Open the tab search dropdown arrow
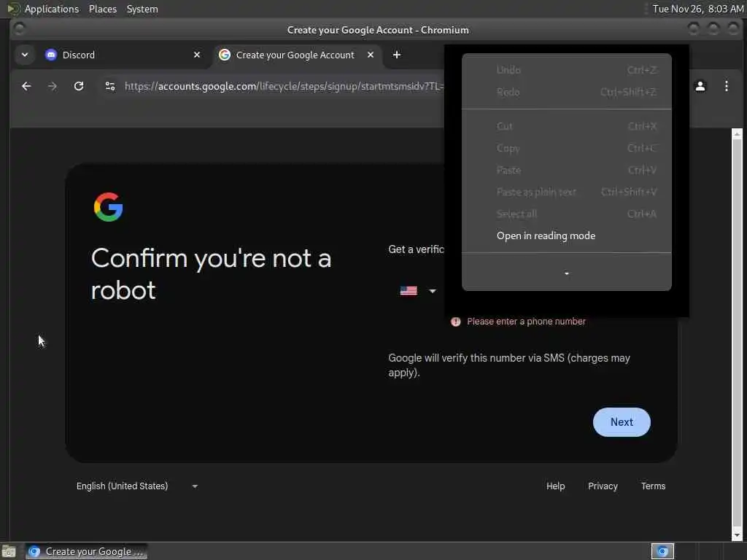 click(25, 55)
